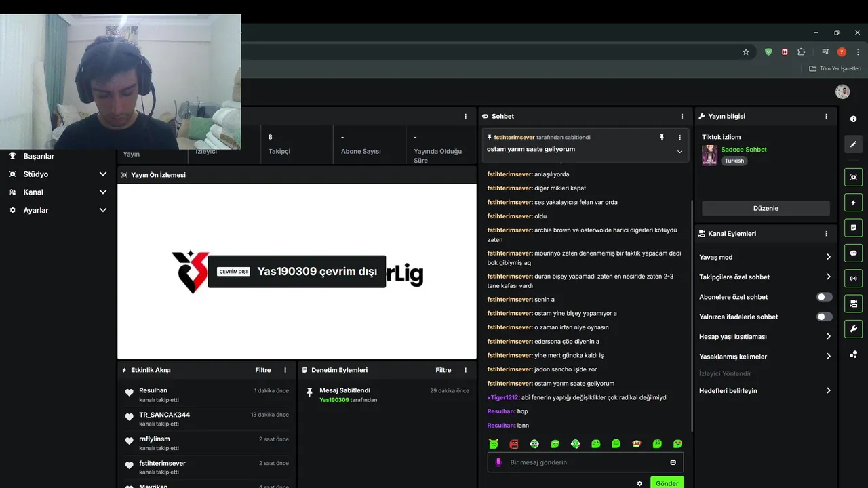Open Başarılar in the sidebar

click(x=39, y=156)
